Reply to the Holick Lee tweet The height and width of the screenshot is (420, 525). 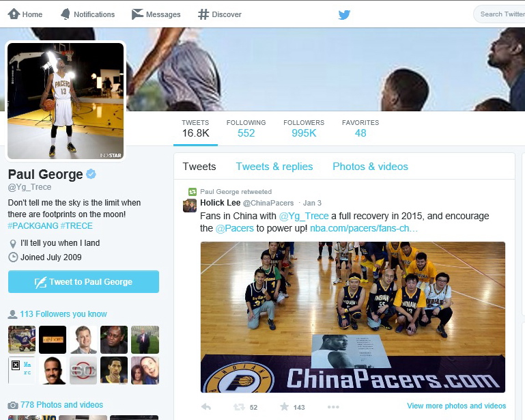[206, 407]
